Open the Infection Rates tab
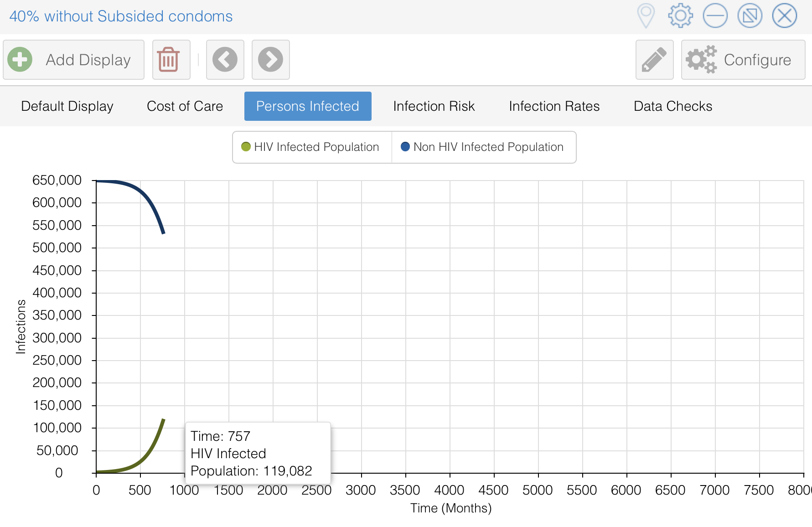The height and width of the screenshot is (527, 812). [x=554, y=106]
